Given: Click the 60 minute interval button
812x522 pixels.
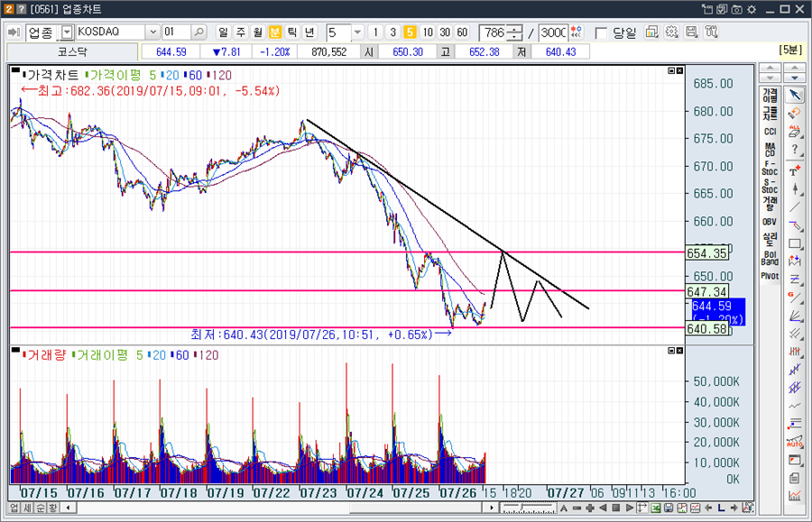Looking at the screenshot, I should 462,32.
